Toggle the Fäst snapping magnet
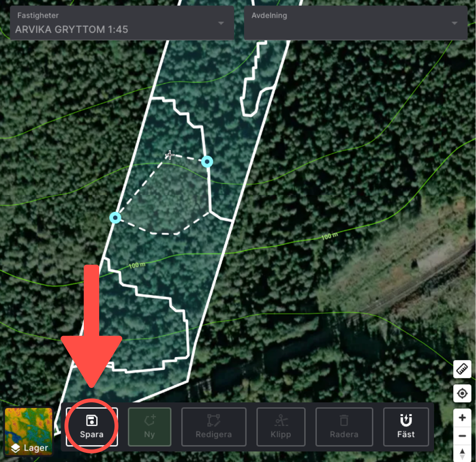Image resolution: width=476 pixels, height=462 pixels. point(406,427)
